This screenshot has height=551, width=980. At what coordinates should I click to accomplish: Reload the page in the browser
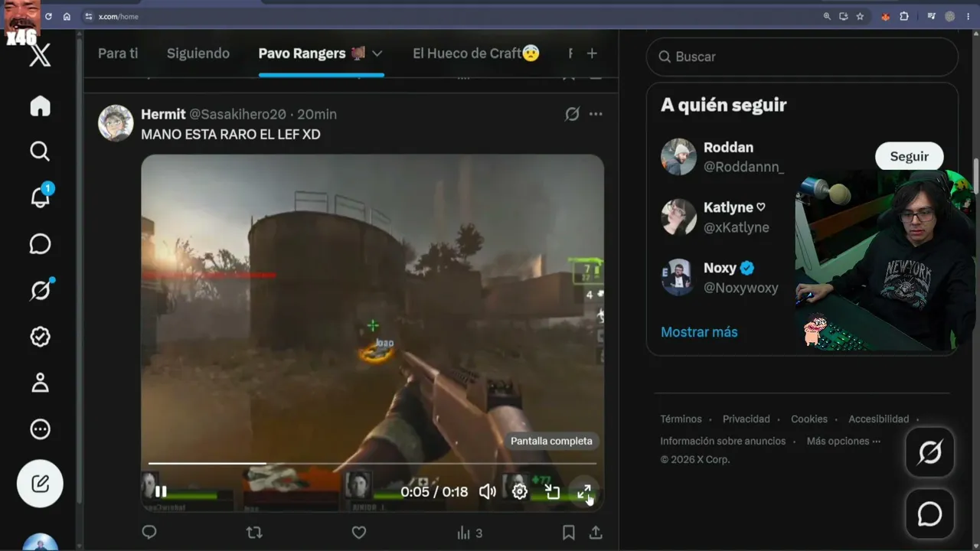[49, 16]
